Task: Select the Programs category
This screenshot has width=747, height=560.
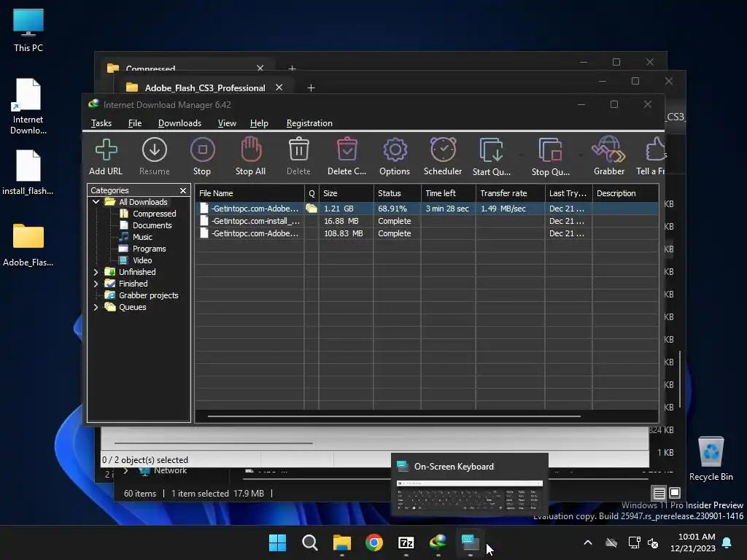Action: [149, 249]
